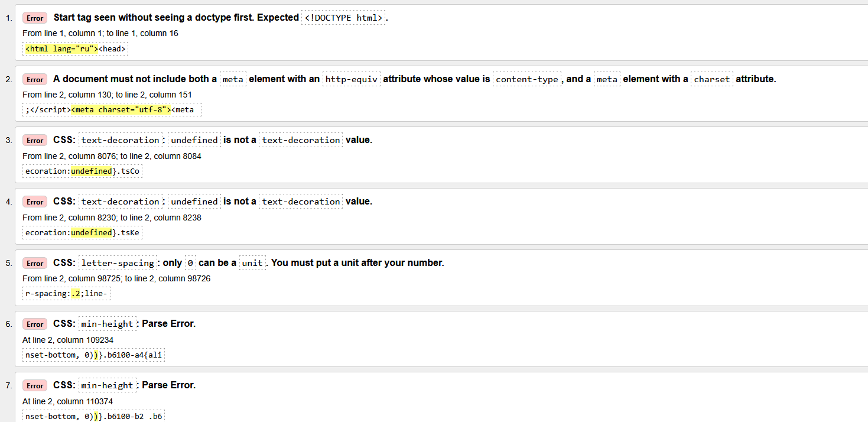The image size is (868, 422).
Task: Click the location text 'At line 2, column 110374'
Action: pyautogui.click(x=68, y=401)
